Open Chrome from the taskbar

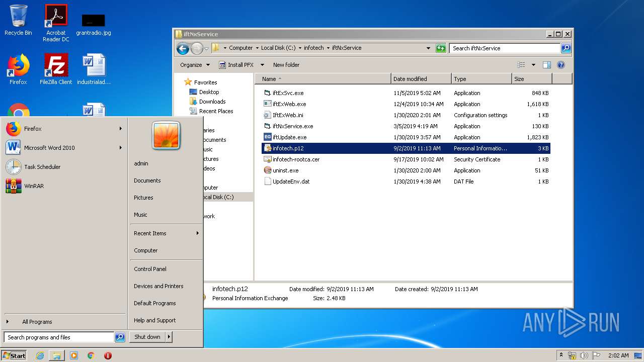pyautogui.click(x=91, y=355)
